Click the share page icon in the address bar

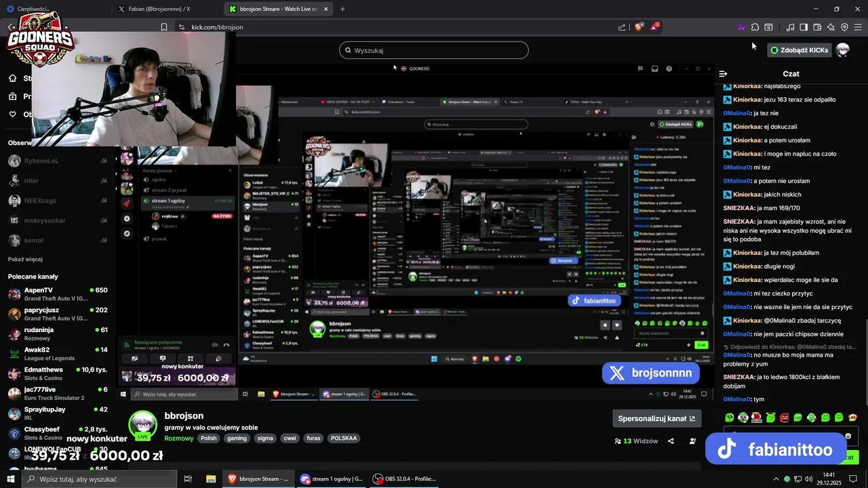[622, 27]
